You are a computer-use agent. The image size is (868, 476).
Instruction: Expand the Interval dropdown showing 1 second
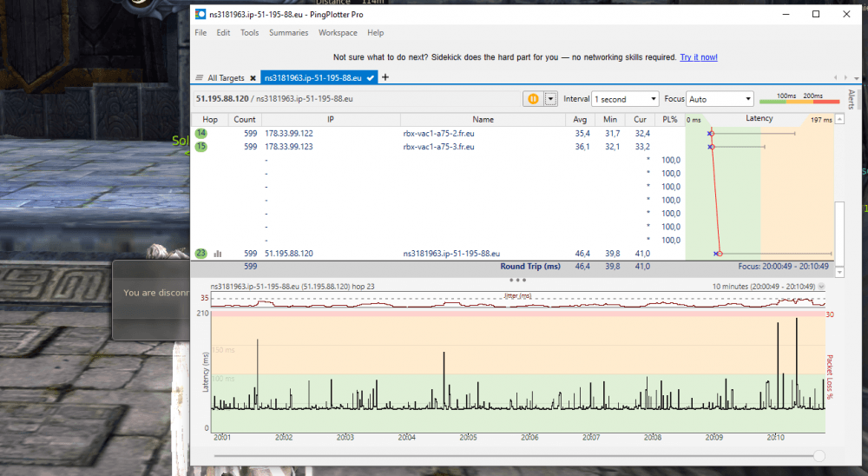point(625,99)
